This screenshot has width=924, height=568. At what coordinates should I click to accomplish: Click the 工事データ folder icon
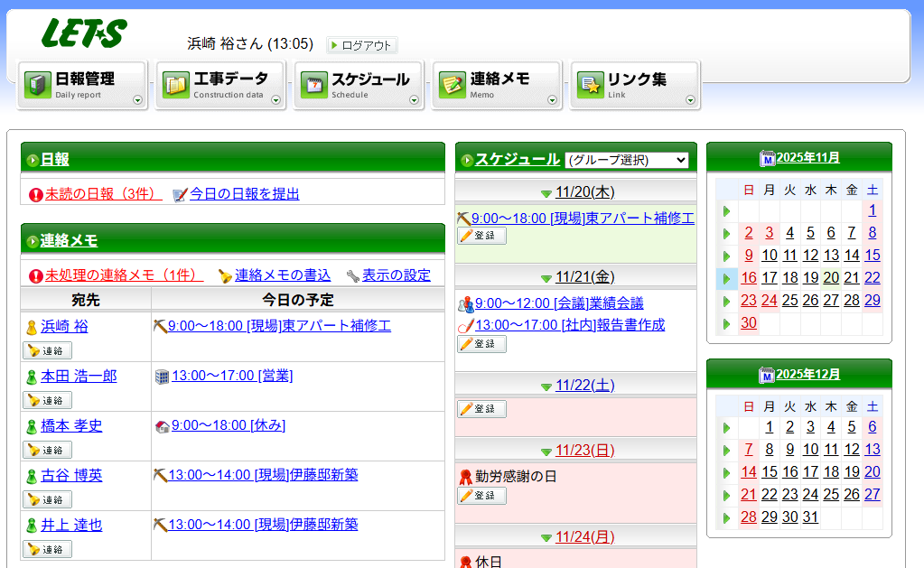pos(175,84)
